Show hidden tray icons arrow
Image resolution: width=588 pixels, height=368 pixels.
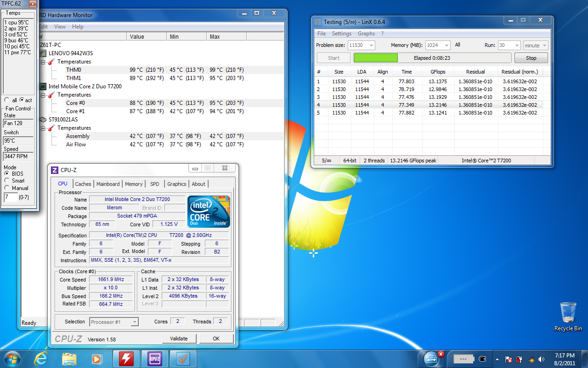pos(497,359)
